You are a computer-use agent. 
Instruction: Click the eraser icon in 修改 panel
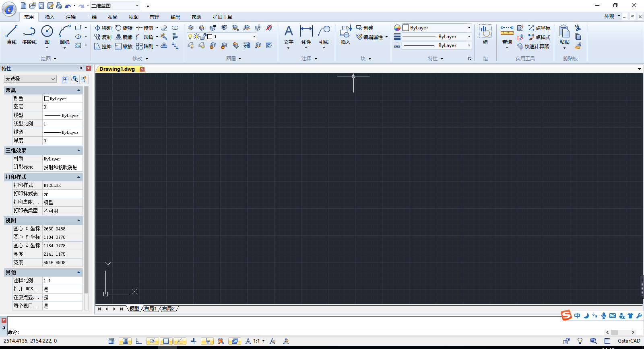[164, 28]
